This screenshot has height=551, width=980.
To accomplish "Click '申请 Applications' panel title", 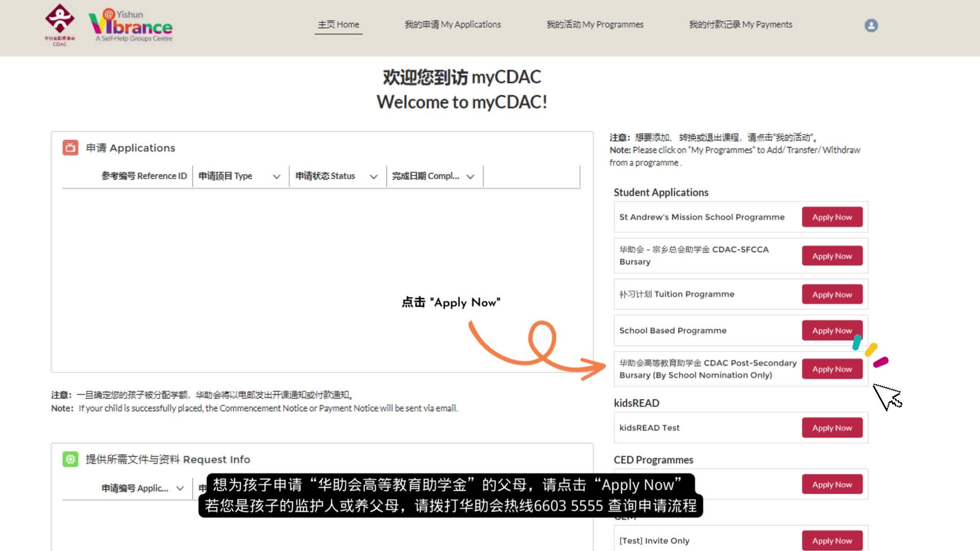I will pyautogui.click(x=131, y=148).
